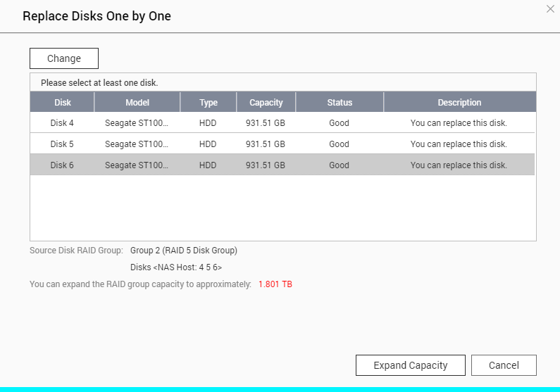560x392 pixels.
Task: Click Disk 6 capacity 931.51 GB
Action: [266, 165]
